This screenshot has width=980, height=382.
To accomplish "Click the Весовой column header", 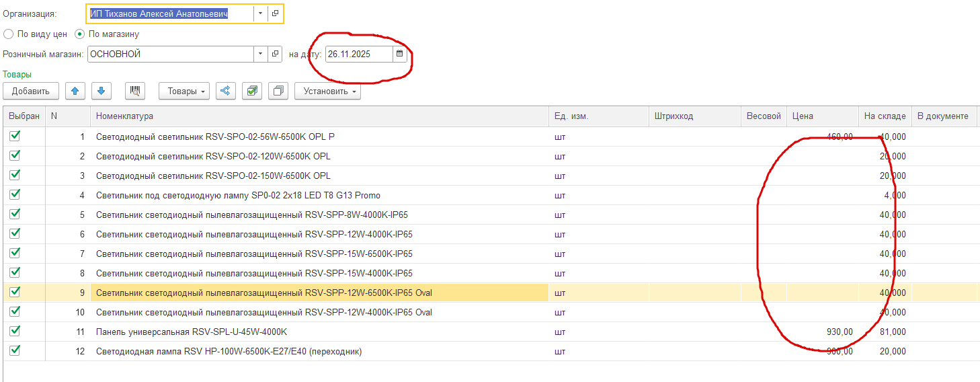I will tap(764, 116).
